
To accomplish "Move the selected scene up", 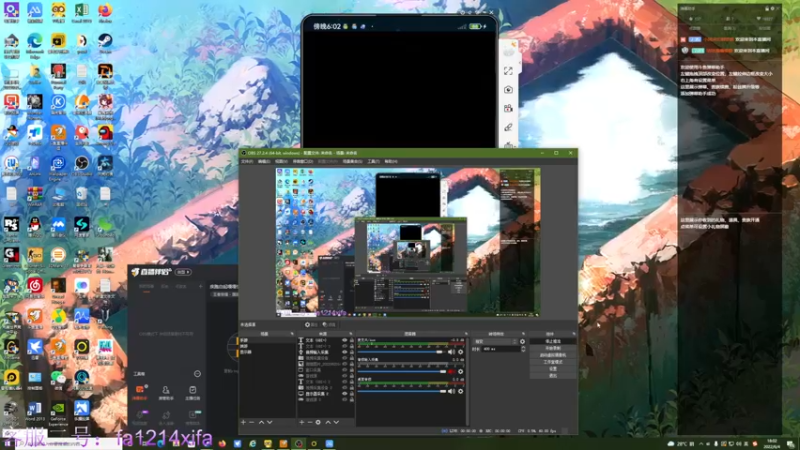I will (x=262, y=422).
